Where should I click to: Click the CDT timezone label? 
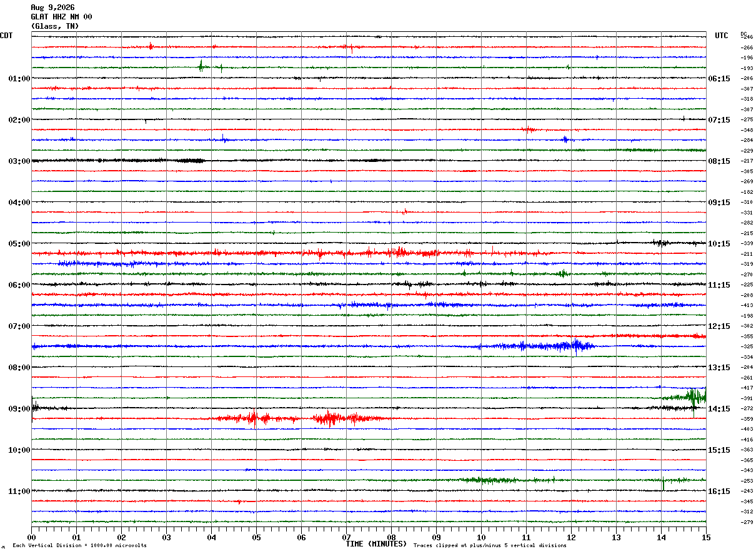click(x=6, y=36)
